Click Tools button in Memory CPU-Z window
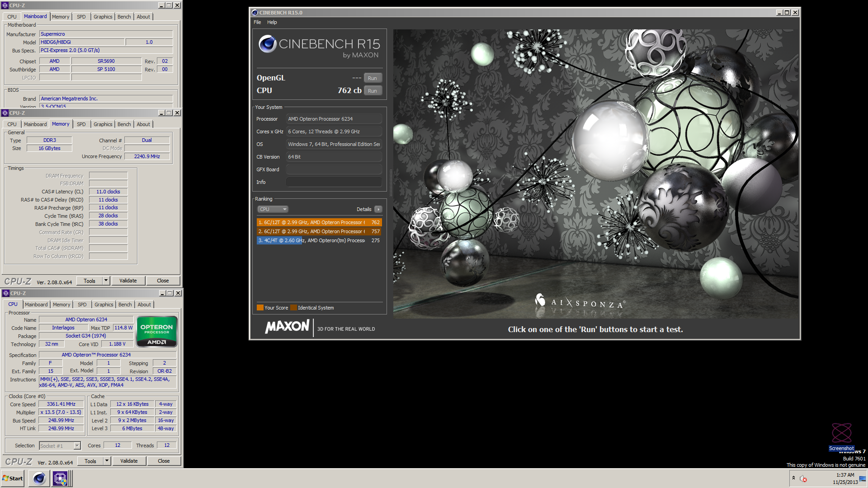The width and height of the screenshot is (868, 488). tap(90, 281)
